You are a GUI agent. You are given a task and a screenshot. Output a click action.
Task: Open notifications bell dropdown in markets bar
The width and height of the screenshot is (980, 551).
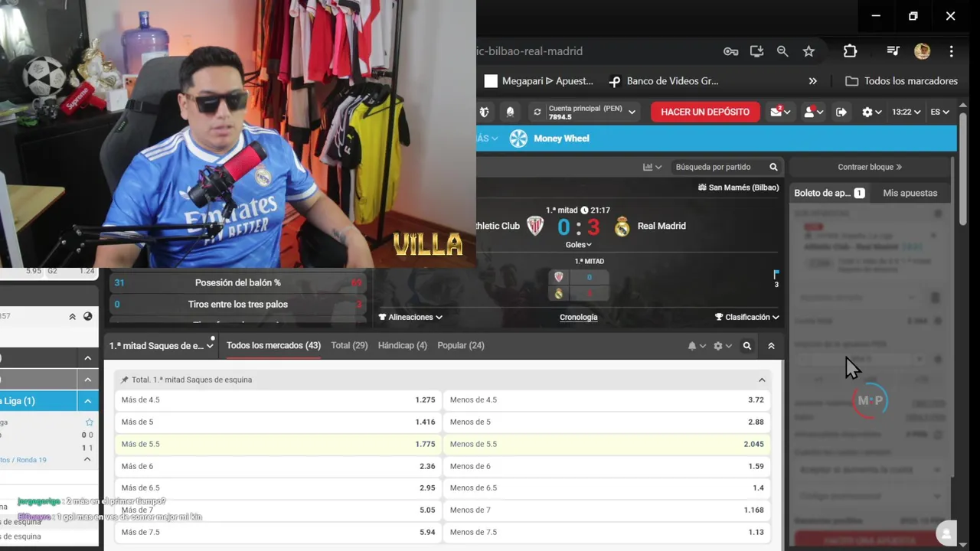click(x=696, y=346)
